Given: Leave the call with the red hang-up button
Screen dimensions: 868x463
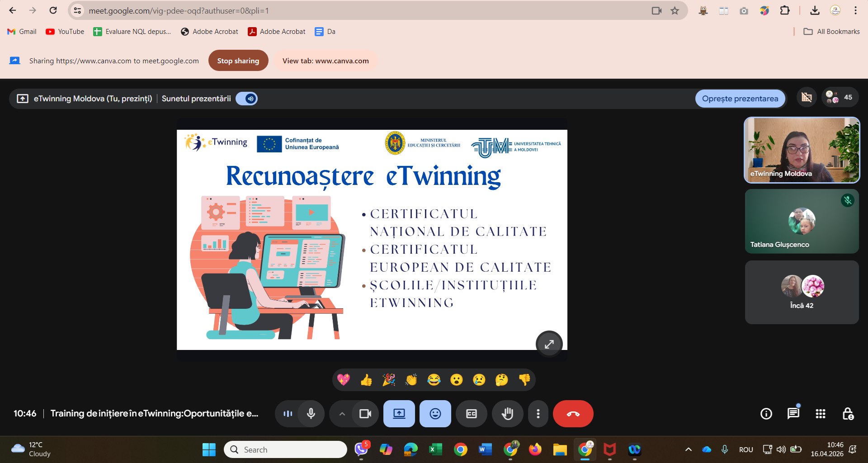Looking at the screenshot, I should (x=573, y=414).
